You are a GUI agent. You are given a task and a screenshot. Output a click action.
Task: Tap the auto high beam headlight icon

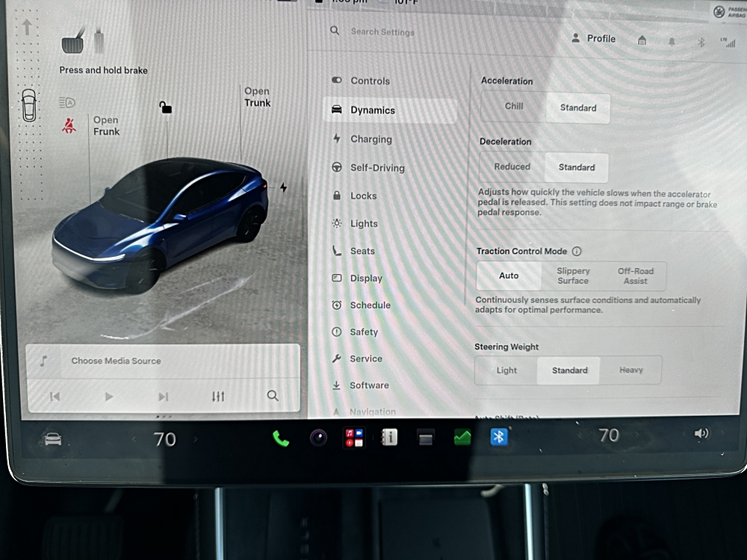[x=67, y=102]
